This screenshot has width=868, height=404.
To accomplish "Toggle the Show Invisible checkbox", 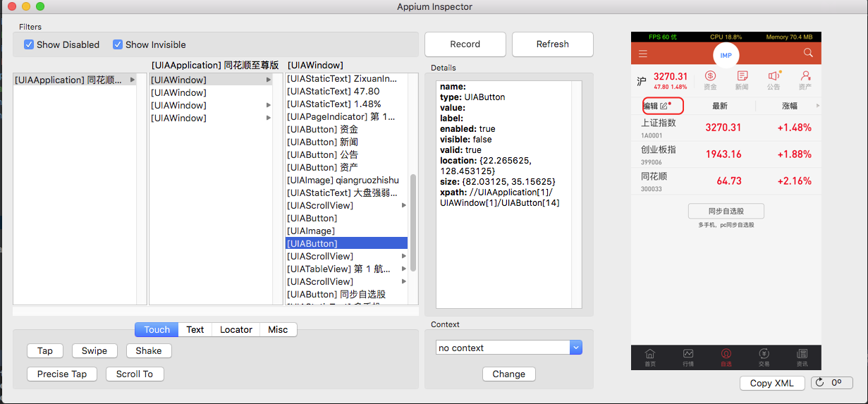I will click(x=118, y=44).
